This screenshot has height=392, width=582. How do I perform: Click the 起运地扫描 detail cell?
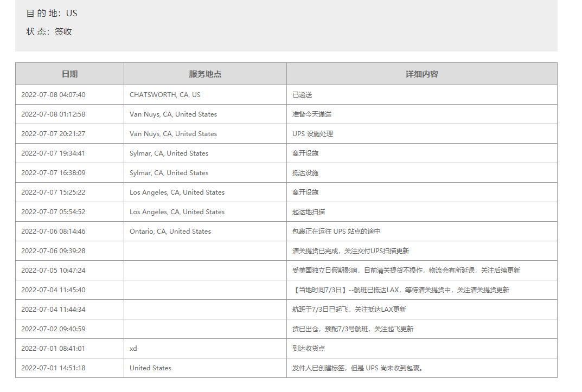click(309, 212)
